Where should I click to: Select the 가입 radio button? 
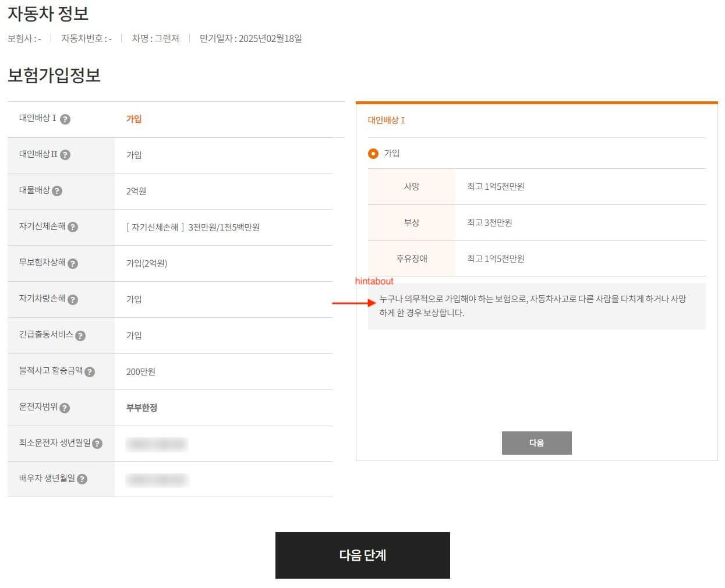[x=373, y=154]
